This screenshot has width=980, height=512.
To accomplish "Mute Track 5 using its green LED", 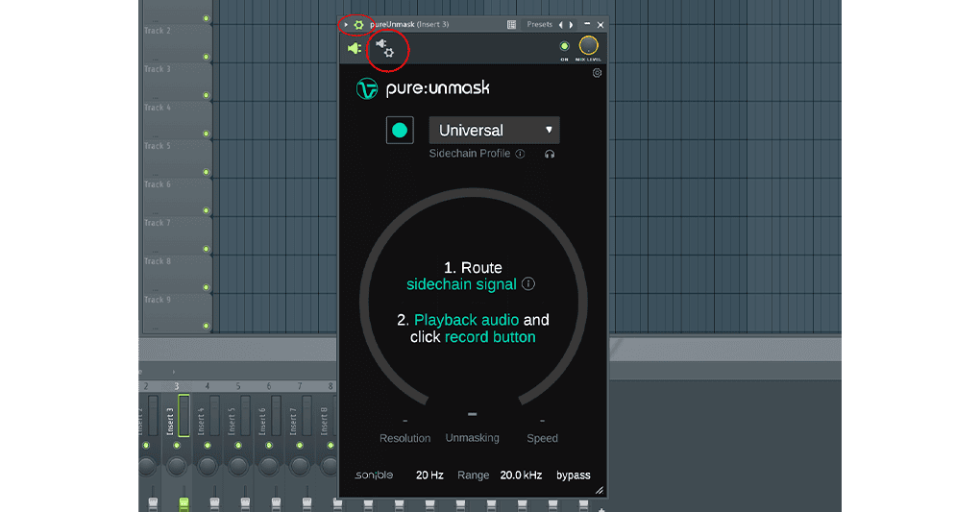I will click(206, 173).
